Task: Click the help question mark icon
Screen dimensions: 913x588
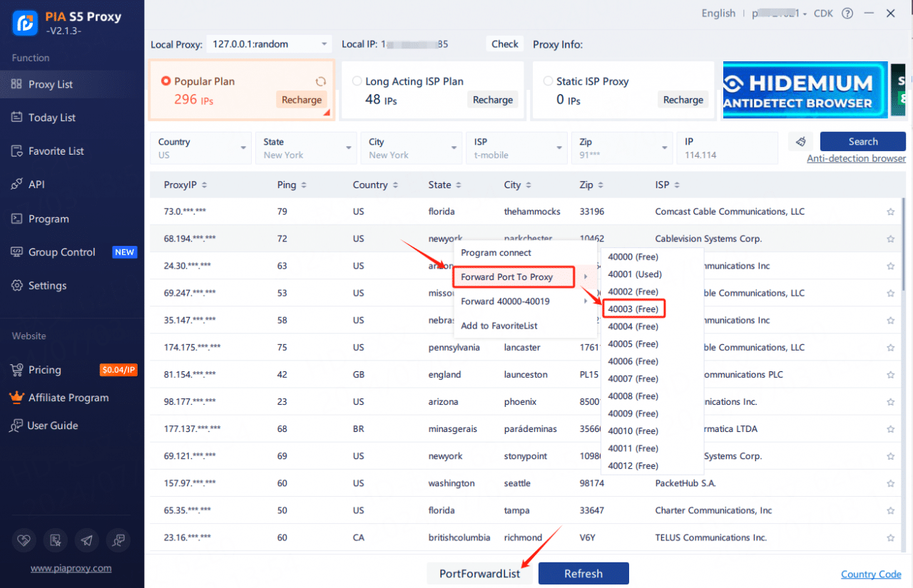Action: (x=847, y=14)
